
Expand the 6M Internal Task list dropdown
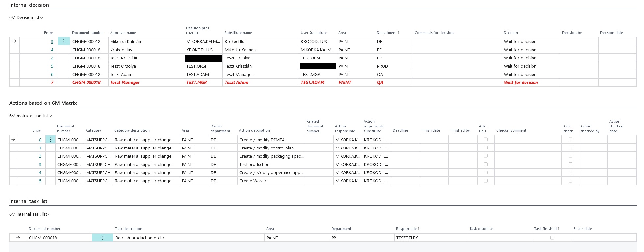(30, 214)
